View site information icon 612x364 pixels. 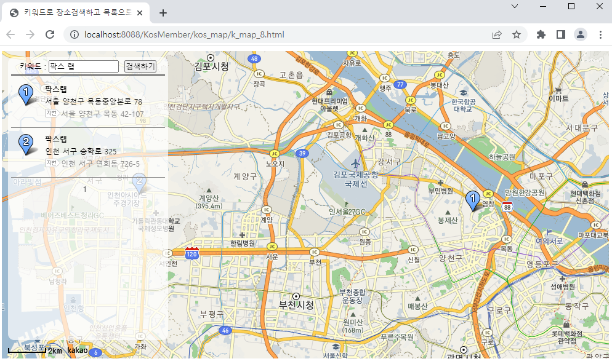pos(74,34)
